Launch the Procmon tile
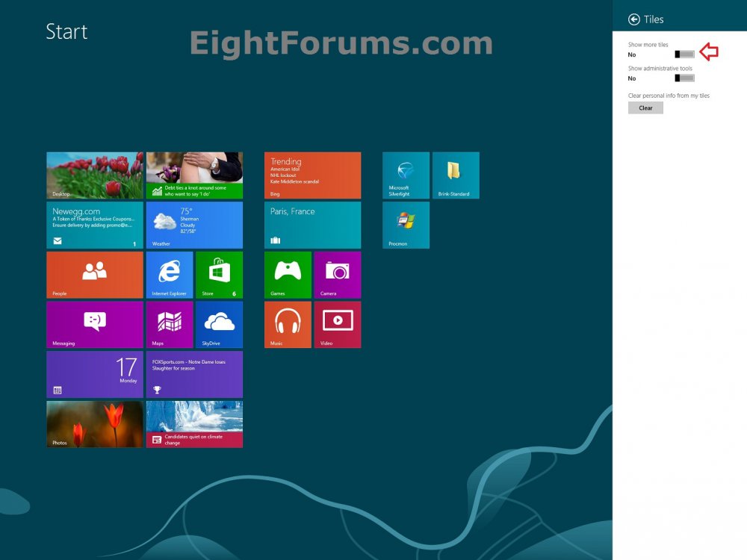 pos(406,225)
